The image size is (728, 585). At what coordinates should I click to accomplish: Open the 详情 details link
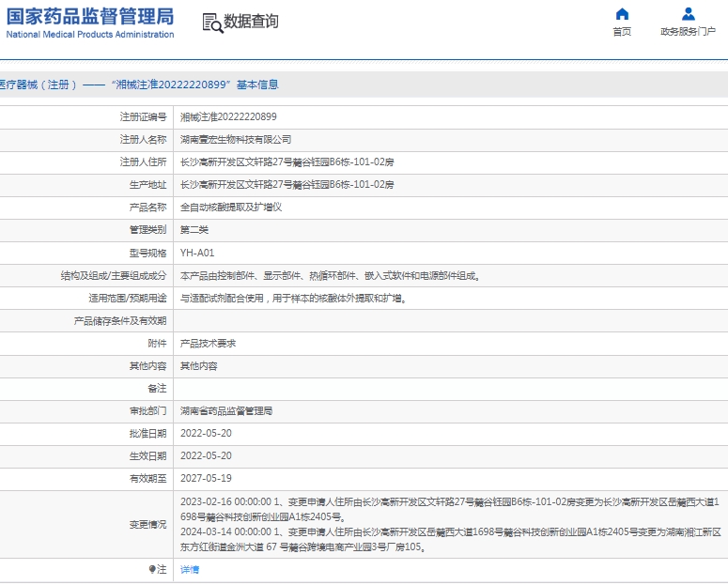point(190,570)
